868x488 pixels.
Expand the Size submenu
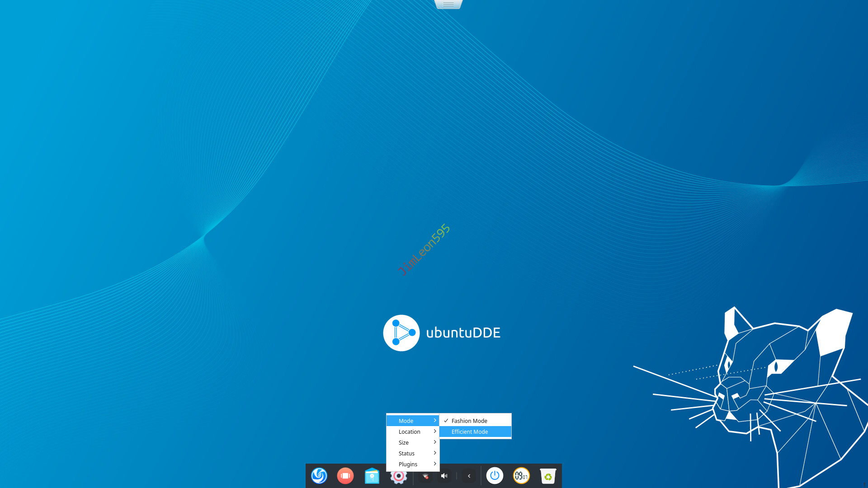404,443
